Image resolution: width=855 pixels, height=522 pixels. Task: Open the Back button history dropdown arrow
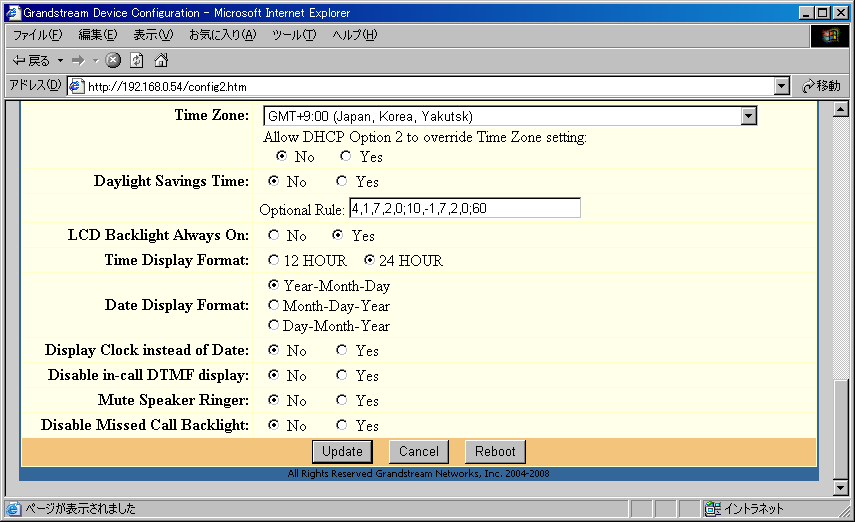coord(60,61)
